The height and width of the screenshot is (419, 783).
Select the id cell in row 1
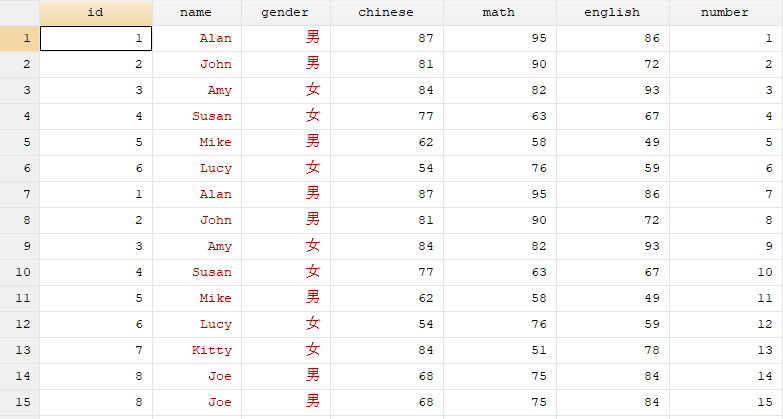click(96, 38)
